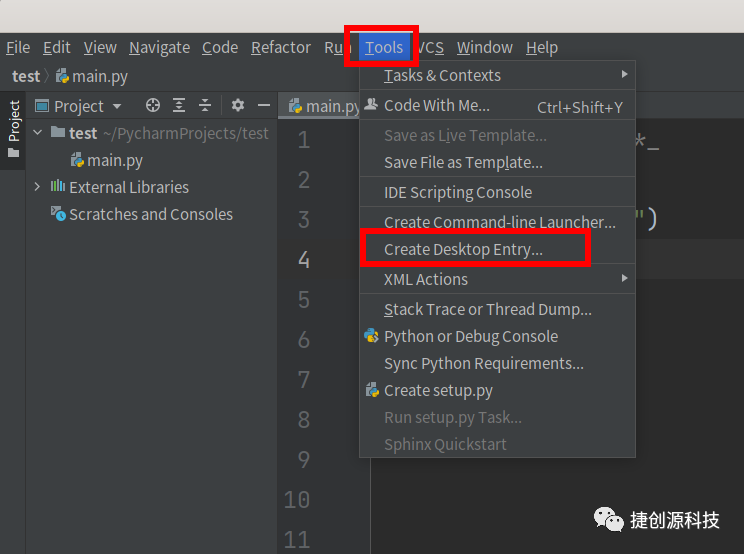
Task: Choose Create Desktop Entry
Action: 497,249
